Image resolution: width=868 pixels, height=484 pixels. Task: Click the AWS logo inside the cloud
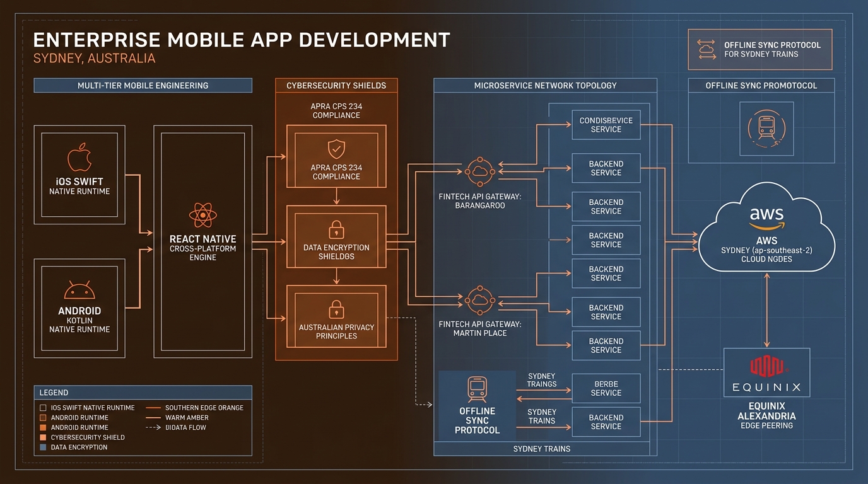coord(766,219)
